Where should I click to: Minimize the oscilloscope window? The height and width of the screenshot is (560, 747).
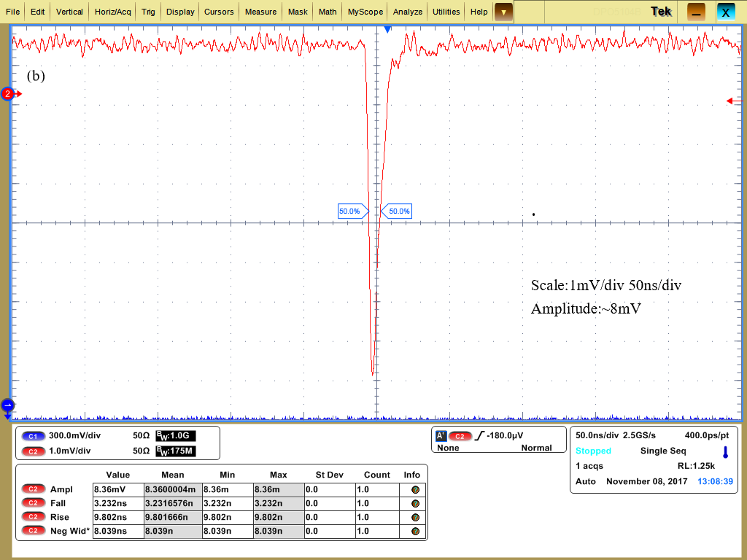pyautogui.click(x=696, y=12)
